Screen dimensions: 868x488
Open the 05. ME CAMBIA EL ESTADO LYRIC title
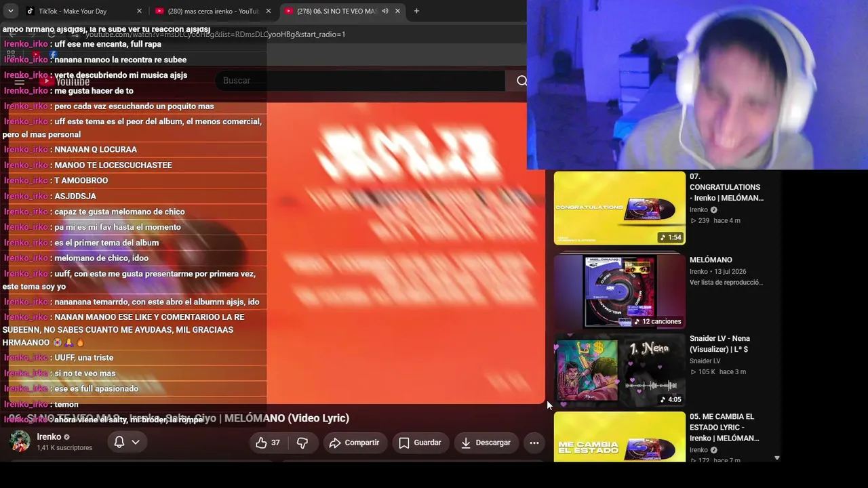724,427
